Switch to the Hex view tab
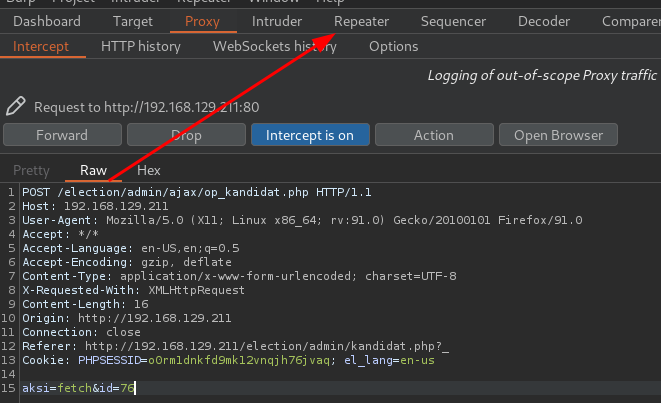The image size is (661, 403). pyautogui.click(x=149, y=170)
